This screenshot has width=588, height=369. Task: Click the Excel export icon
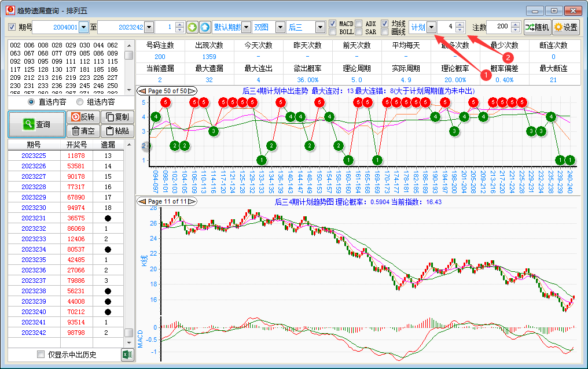127,355
